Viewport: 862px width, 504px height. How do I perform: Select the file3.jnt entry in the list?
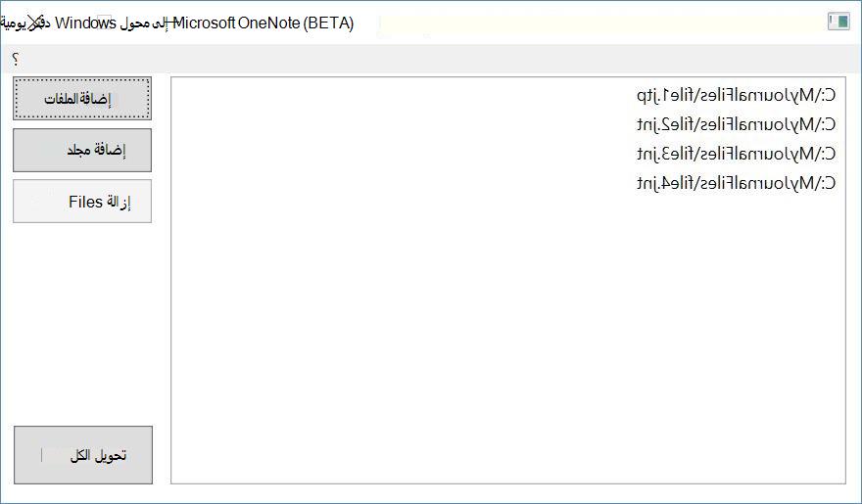[736, 154]
